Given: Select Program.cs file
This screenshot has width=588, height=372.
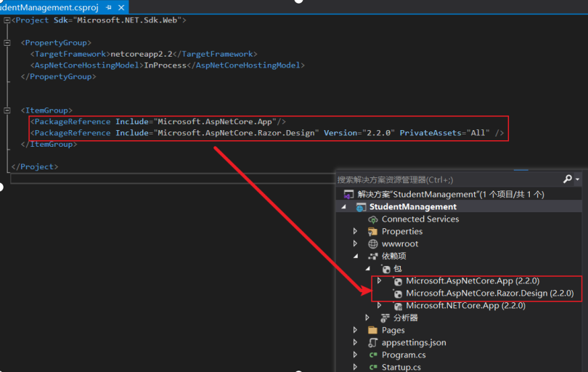Looking at the screenshot, I should (x=404, y=355).
